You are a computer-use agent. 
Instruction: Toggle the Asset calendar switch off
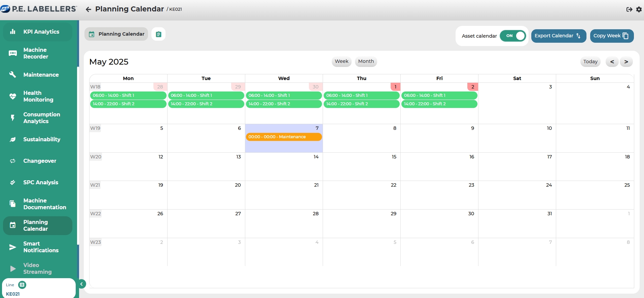click(512, 36)
